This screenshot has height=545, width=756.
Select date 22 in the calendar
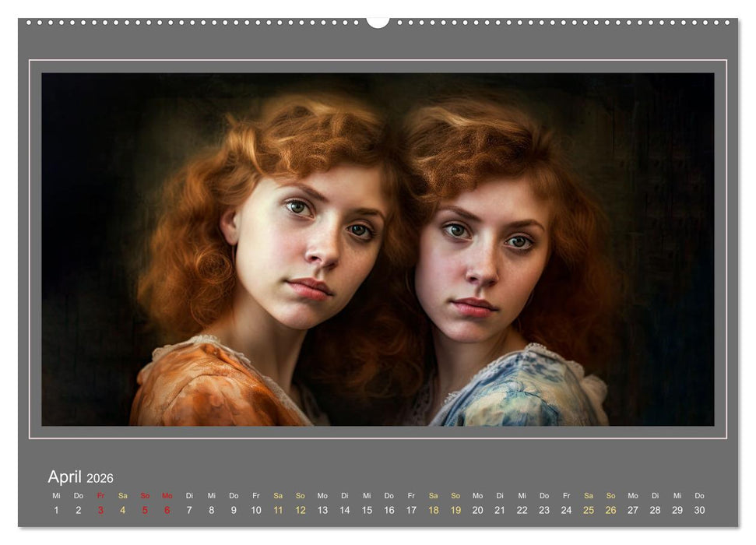click(522, 510)
